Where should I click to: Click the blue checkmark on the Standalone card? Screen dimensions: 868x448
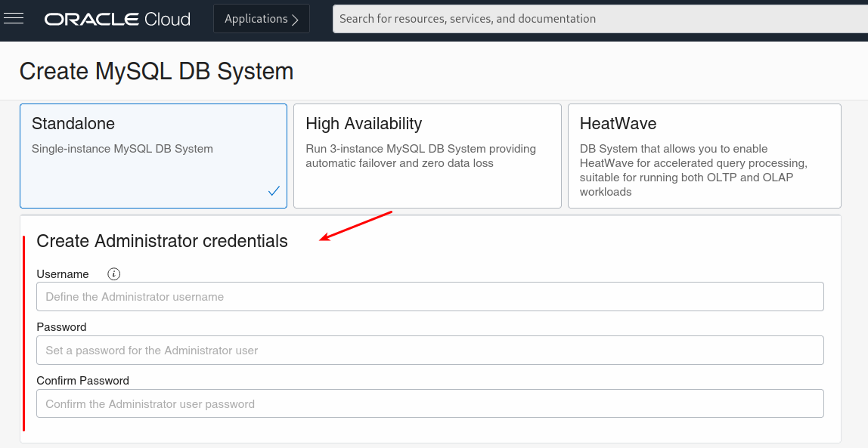point(274,191)
